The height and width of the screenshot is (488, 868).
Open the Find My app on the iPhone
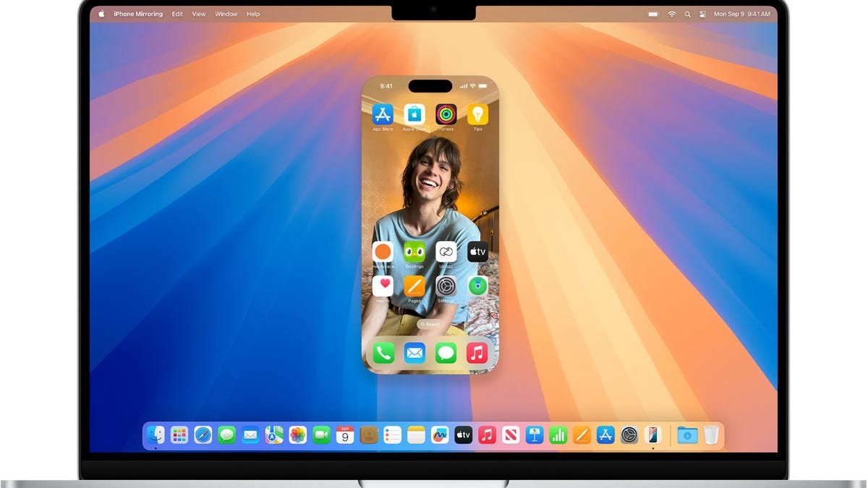point(477,286)
